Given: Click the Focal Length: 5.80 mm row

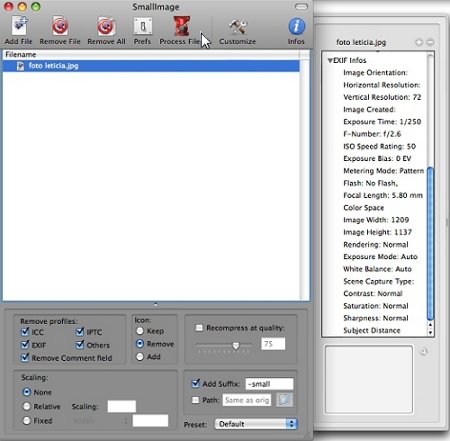Looking at the screenshot, I should [383, 196].
